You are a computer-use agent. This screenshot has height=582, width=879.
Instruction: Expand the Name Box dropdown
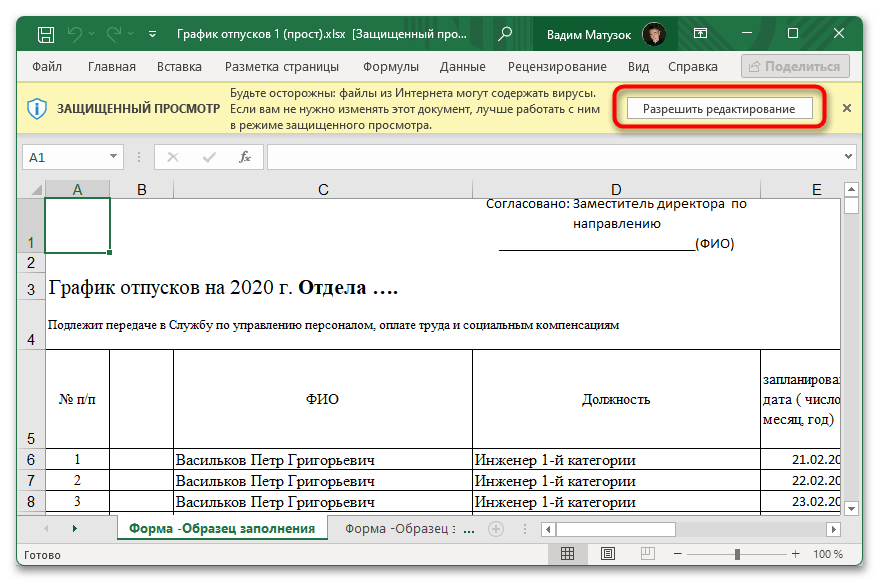114,158
